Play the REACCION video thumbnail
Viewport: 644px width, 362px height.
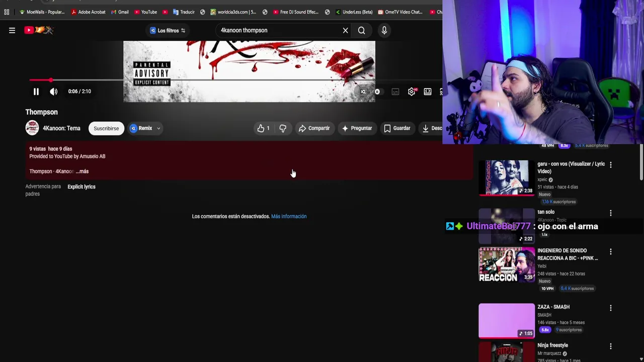coord(507,264)
